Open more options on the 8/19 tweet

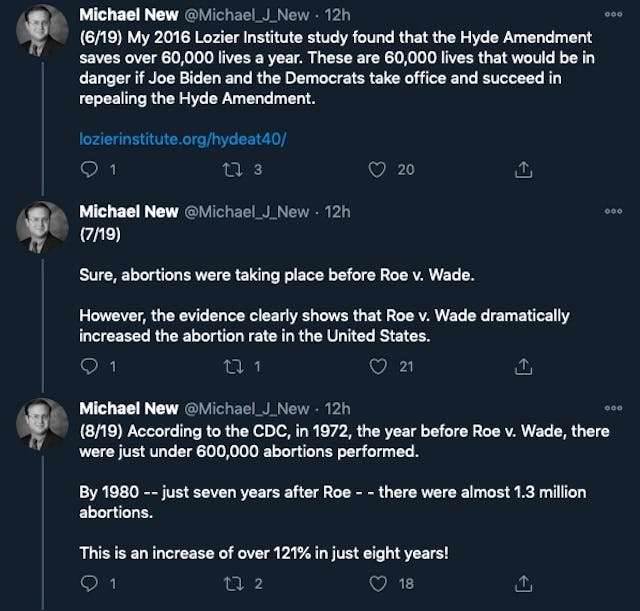pos(613,409)
